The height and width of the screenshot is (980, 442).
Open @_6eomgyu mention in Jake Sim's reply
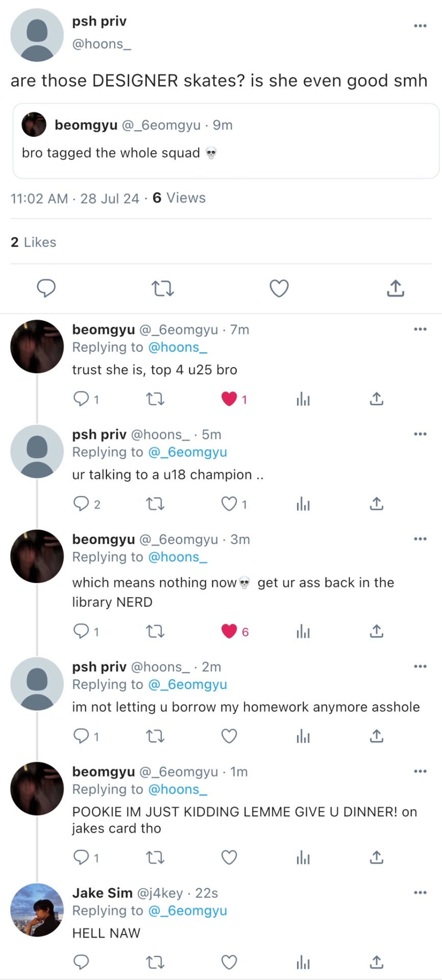(x=187, y=911)
